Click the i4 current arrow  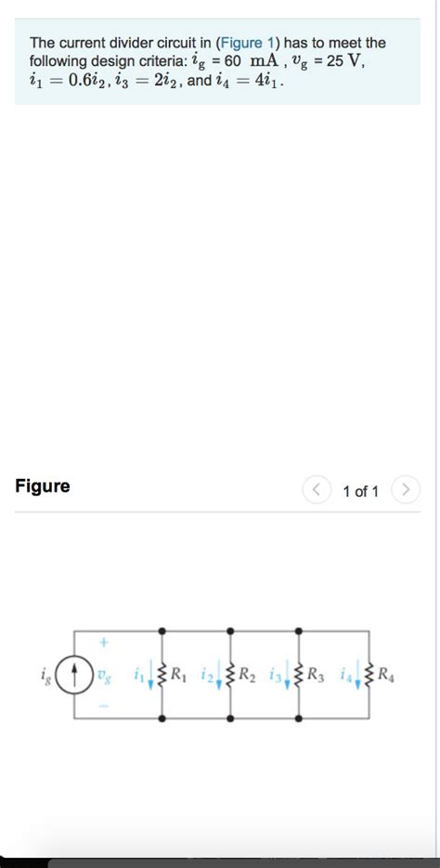tap(357, 675)
